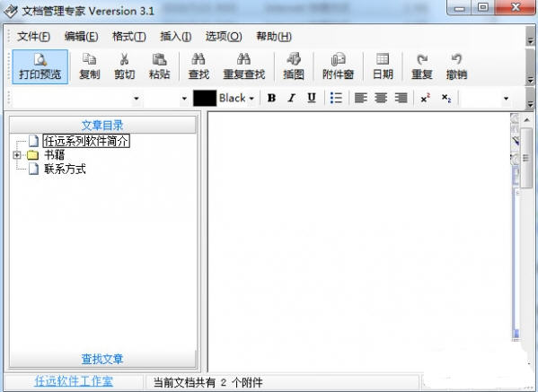Maximize the 文档管理专家 window
Viewport: 538px width, 392px height.
tap(483, 7)
